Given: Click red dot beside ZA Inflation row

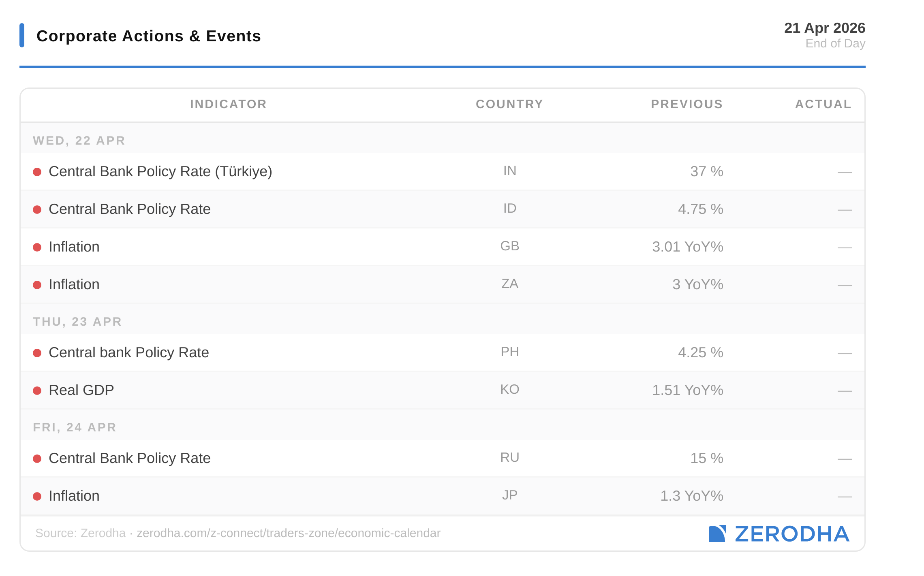Looking at the screenshot, I should pyautogui.click(x=37, y=285).
